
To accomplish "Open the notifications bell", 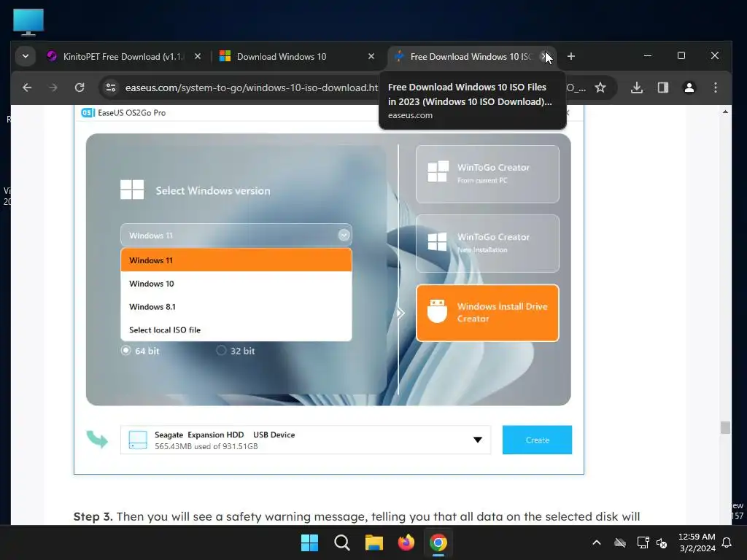I will 727,542.
